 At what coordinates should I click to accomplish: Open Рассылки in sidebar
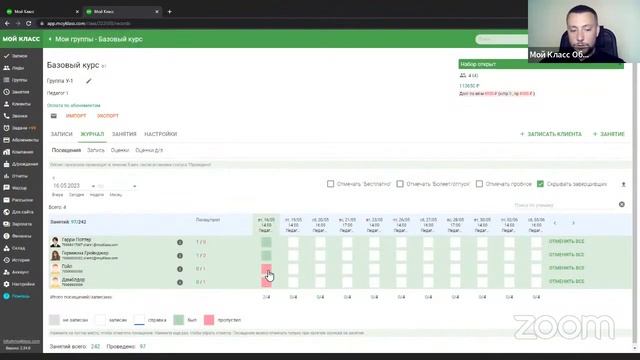pos(18,200)
